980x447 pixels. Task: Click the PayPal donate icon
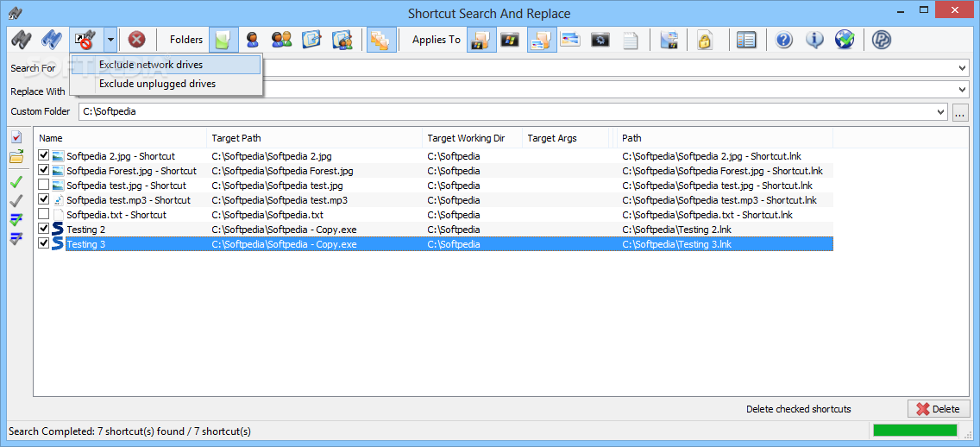pos(882,40)
